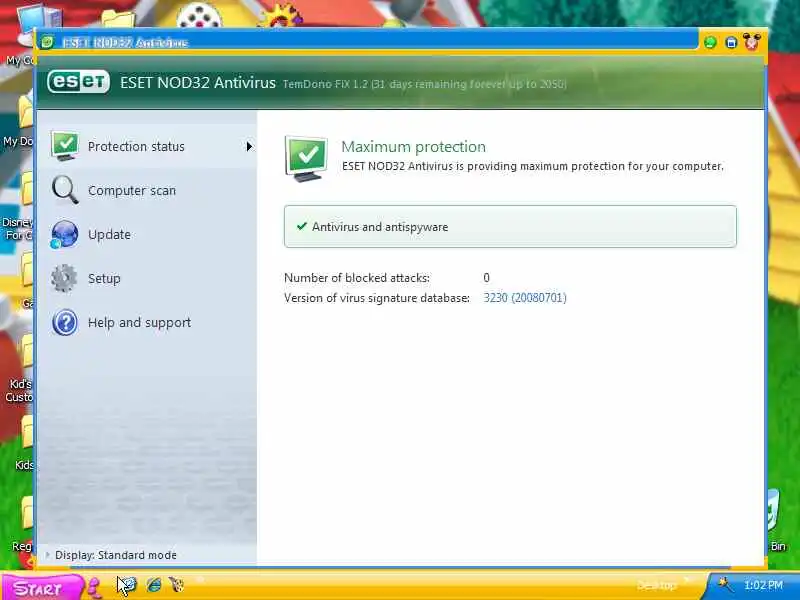Maximize window with blue square button
Image resolution: width=800 pixels, height=600 pixels.
731,42
